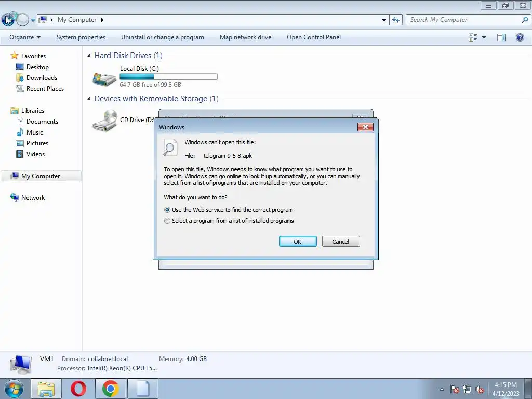This screenshot has width=532, height=399.
Task: Click the Local Disk (C:) drive icon
Action: click(x=104, y=79)
